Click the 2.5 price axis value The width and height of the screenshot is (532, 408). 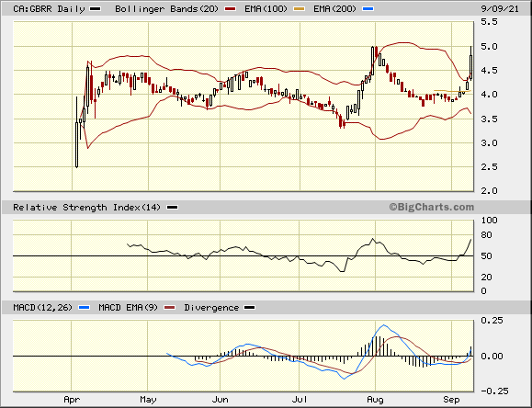pos(489,166)
